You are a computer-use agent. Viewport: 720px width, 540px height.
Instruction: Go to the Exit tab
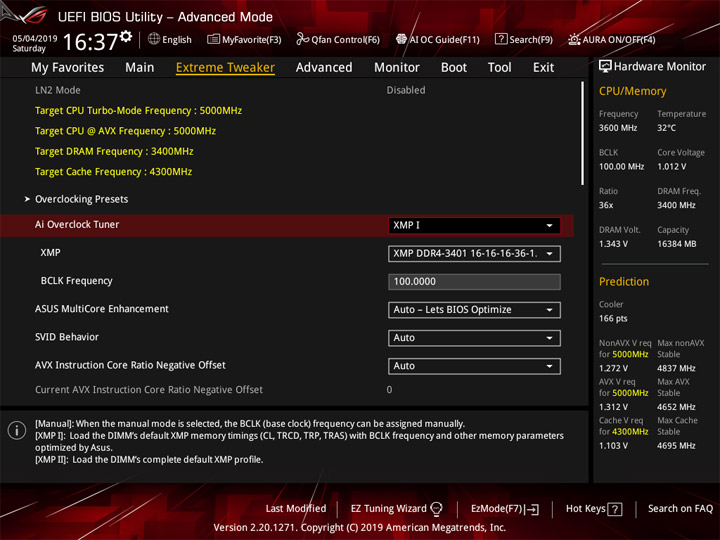544,68
